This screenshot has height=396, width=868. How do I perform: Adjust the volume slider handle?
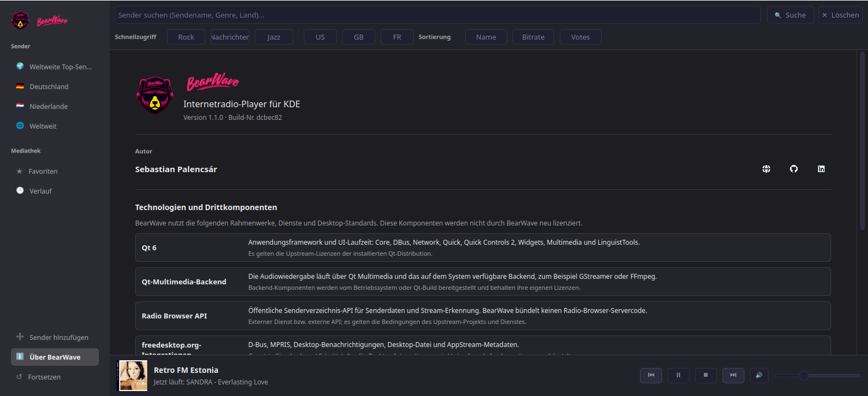[804, 376]
